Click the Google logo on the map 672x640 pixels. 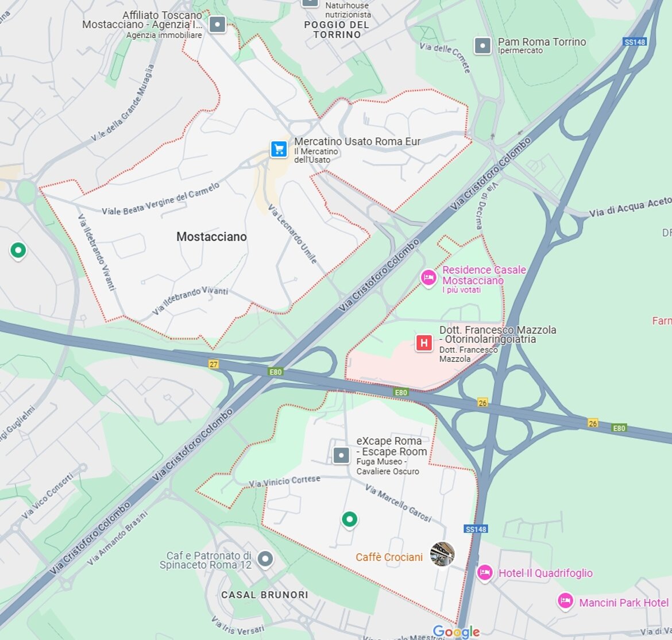456,631
